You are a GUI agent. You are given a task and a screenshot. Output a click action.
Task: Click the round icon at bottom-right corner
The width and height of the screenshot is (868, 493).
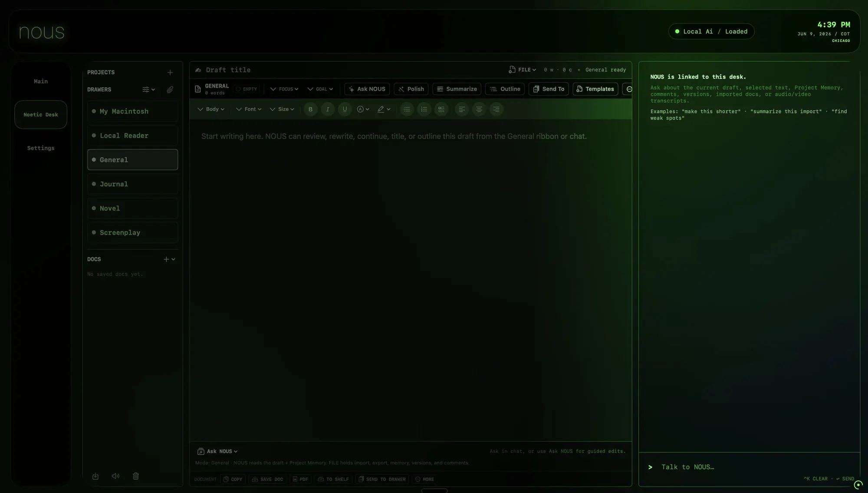pyautogui.click(x=858, y=485)
